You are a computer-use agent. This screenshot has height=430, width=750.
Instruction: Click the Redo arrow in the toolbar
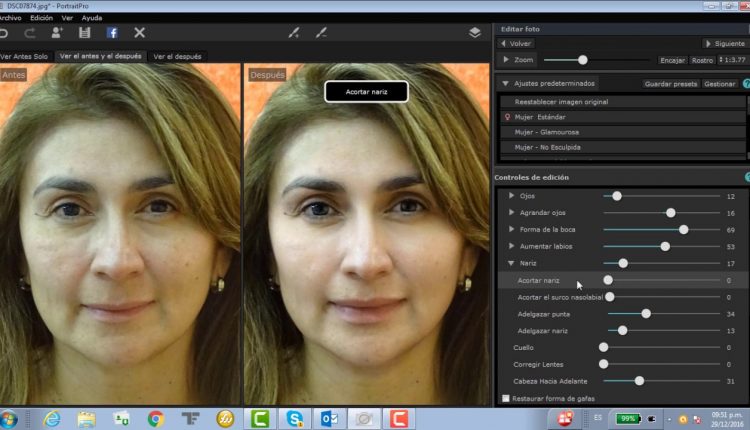coord(30,33)
